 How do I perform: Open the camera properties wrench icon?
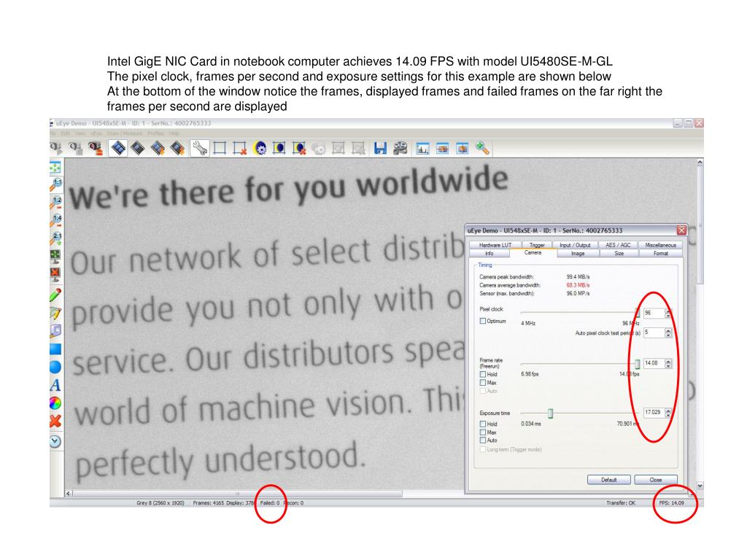[200, 149]
